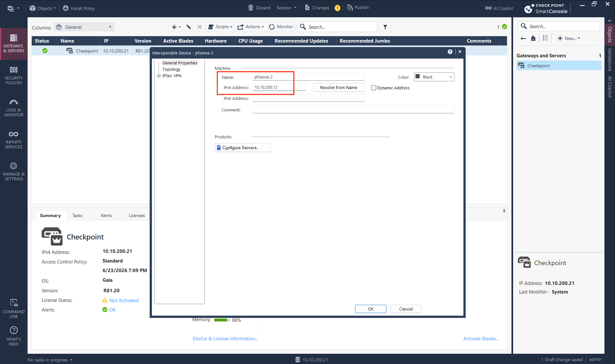Image resolution: width=615 pixels, height=364 pixels.
Task: Click the gateways search field
Action: [337, 27]
